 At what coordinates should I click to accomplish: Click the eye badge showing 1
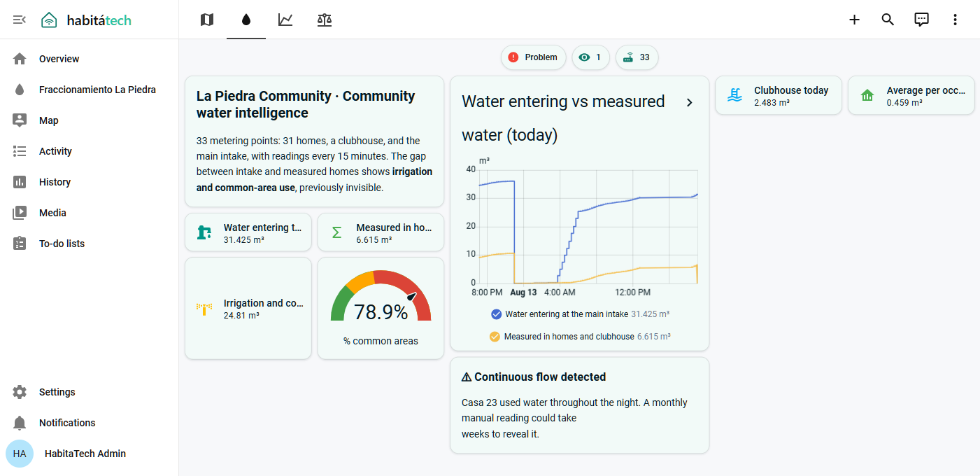[590, 57]
